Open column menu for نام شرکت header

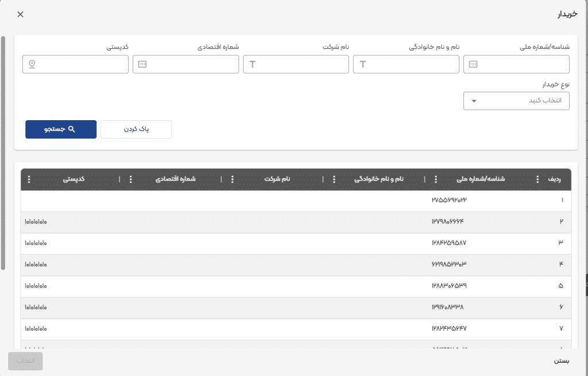(233, 179)
